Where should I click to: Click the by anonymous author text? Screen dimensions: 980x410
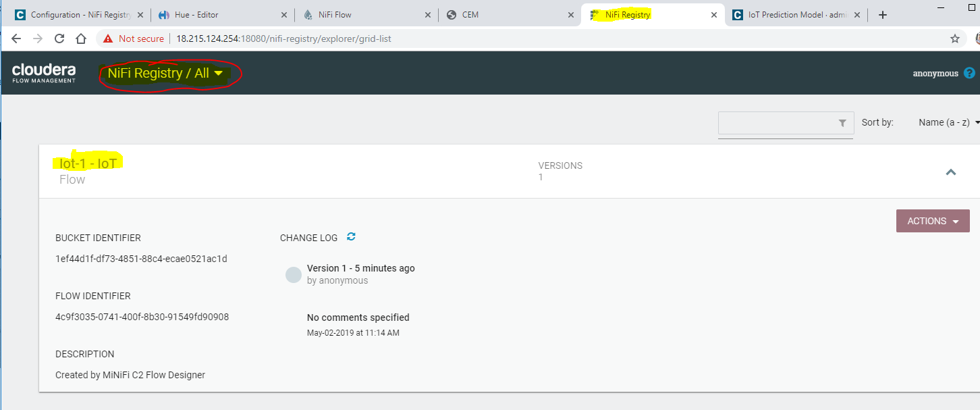pyautogui.click(x=337, y=280)
